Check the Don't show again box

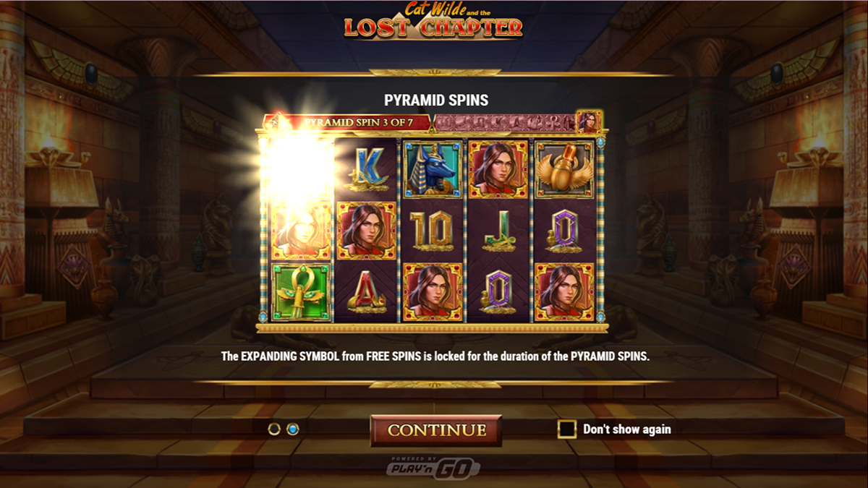(566, 429)
